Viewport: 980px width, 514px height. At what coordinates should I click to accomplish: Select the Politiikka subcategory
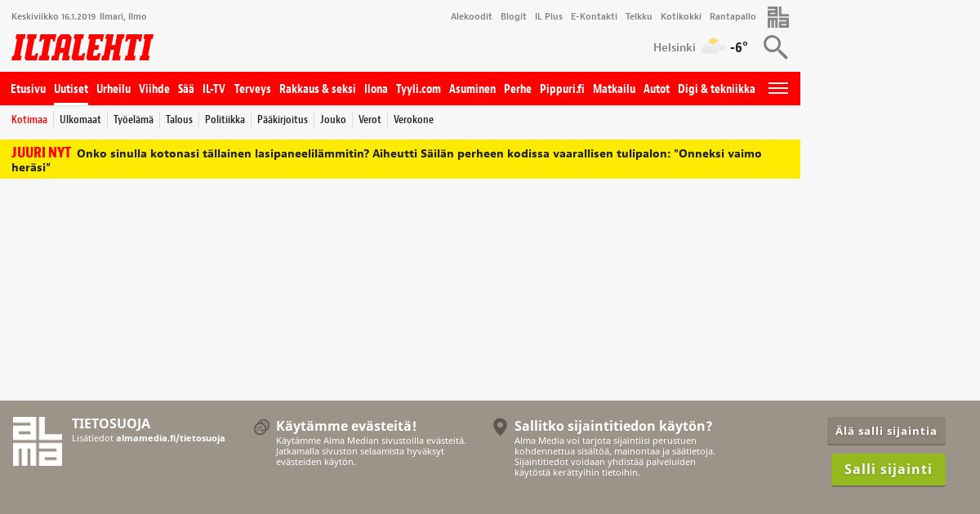[225, 120]
